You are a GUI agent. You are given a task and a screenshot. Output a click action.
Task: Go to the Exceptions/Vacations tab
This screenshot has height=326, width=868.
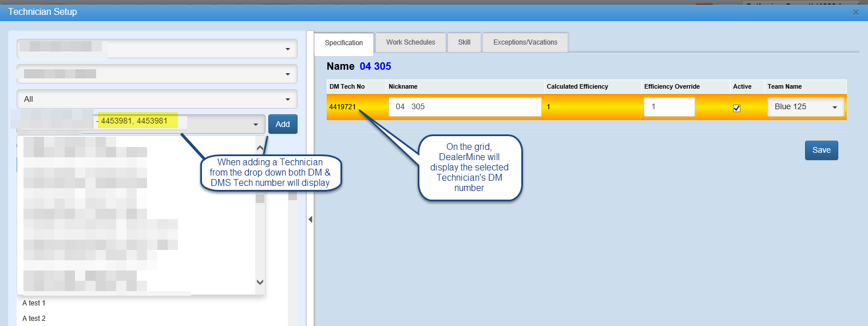(525, 42)
